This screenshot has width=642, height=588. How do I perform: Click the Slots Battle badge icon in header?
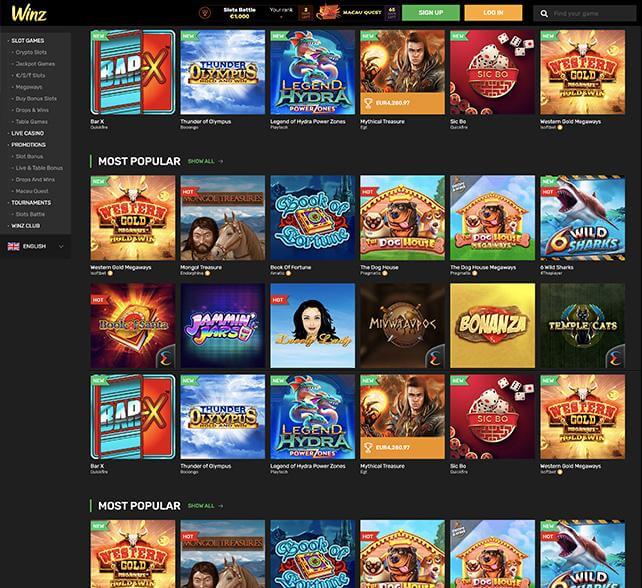pos(205,13)
